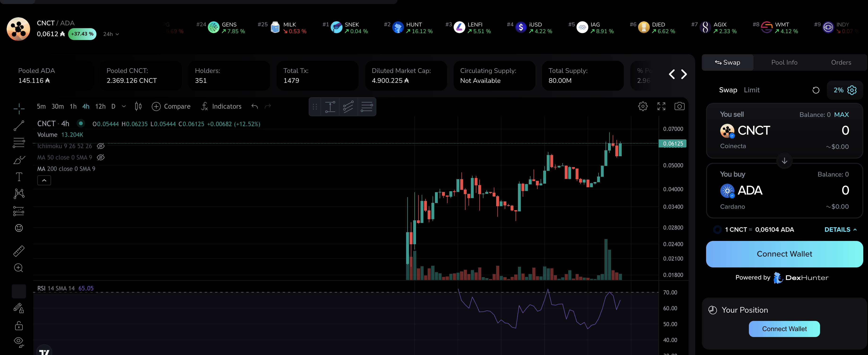Image resolution: width=868 pixels, height=355 pixels.
Task: Select the horizontal lines tool in floating toolbar
Action: 367,107
